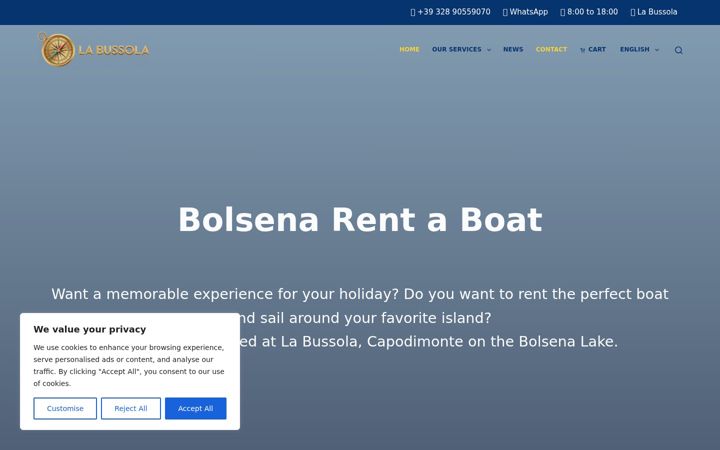
Task: Open the search magnifier icon
Action: coord(678,50)
